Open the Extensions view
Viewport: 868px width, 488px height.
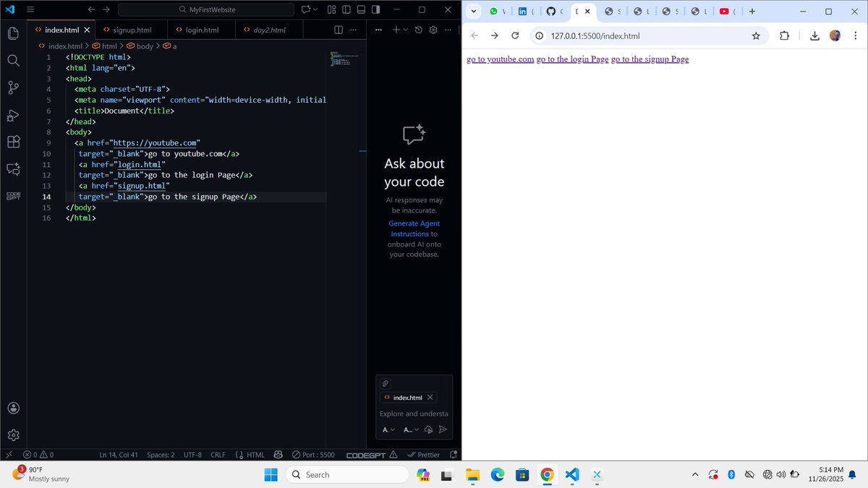pyautogui.click(x=13, y=142)
